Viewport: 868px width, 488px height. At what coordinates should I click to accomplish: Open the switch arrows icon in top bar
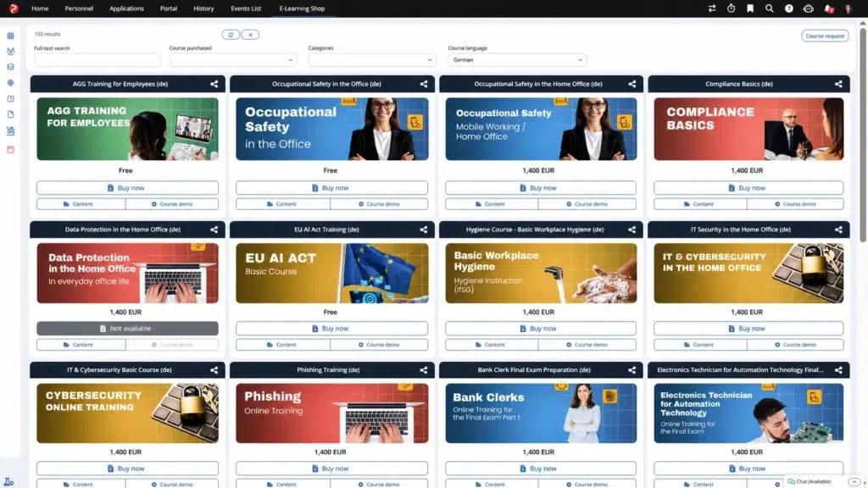coord(712,8)
